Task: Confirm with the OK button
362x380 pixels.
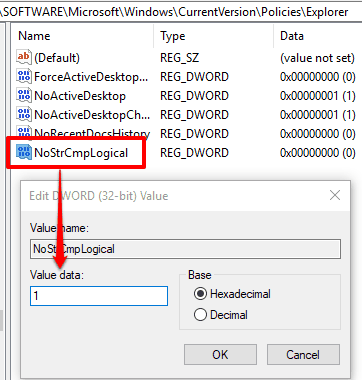Action: pyautogui.click(x=220, y=355)
